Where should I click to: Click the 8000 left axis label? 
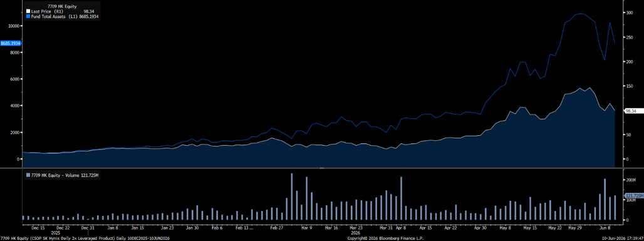pyautogui.click(x=16, y=52)
